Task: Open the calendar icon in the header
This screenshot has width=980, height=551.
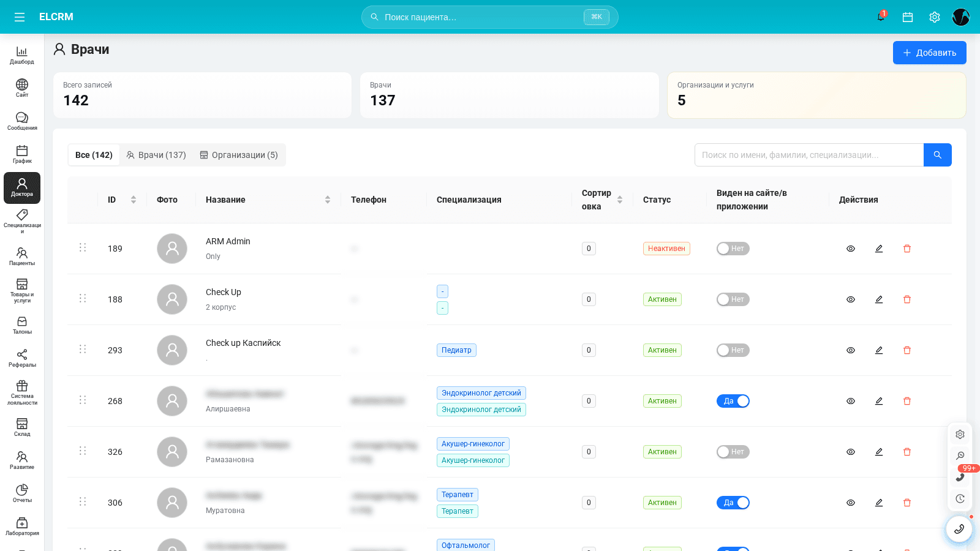Action: (x=908, y=17)
